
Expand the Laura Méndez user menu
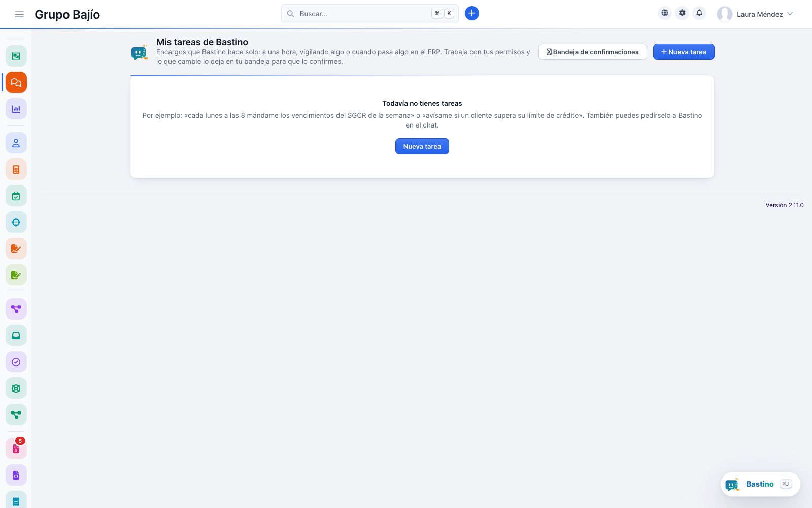(755, 14)
